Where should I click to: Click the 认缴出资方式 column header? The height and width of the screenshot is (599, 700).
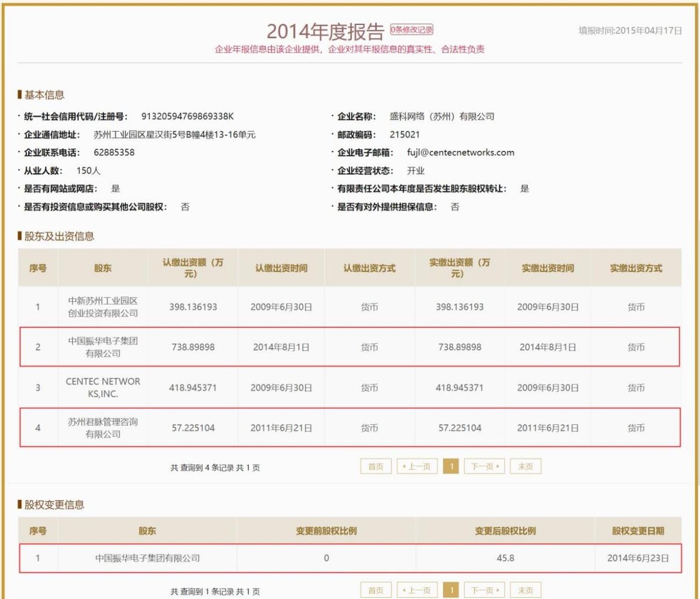369,268
